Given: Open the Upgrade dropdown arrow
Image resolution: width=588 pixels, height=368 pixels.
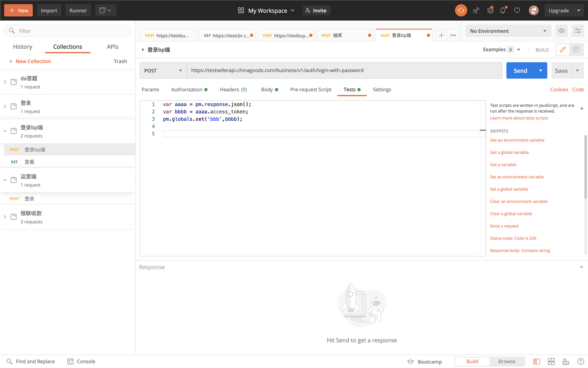Looking at the screenshot, I should click(x=579, y=11).
